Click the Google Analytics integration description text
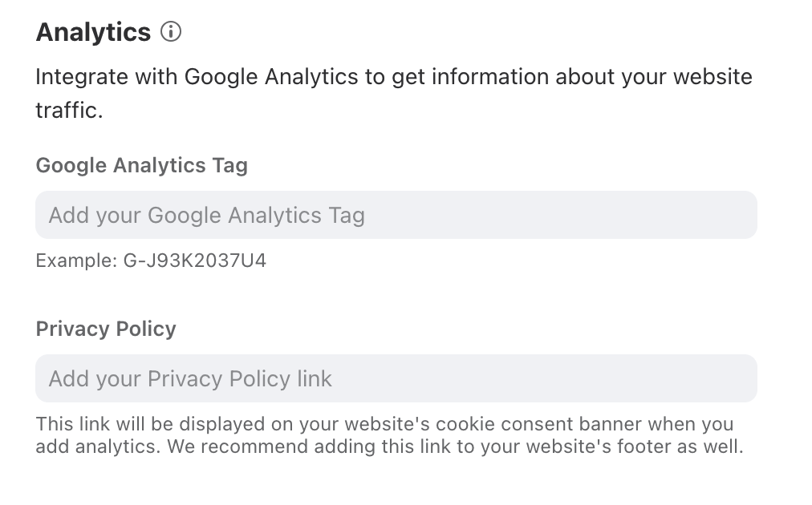Image resolution: width=812 pixels, height=505 pixels. pyautogui.click(x=394, y=93)
